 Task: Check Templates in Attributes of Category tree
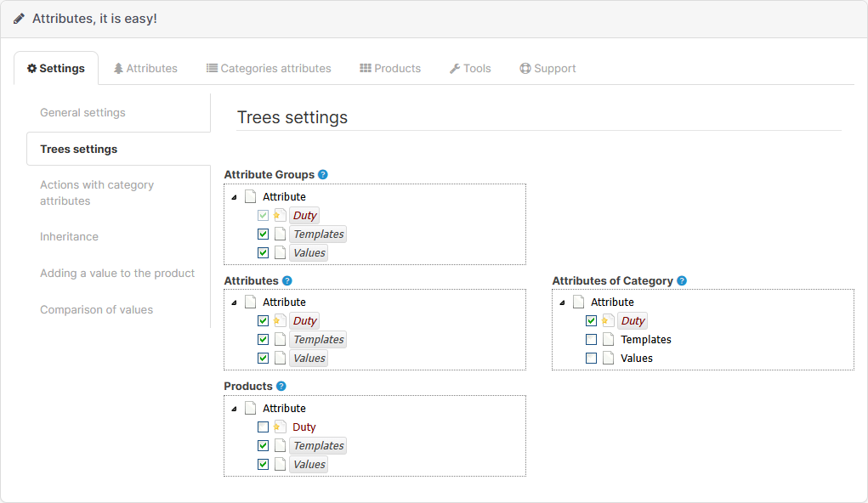591,340
